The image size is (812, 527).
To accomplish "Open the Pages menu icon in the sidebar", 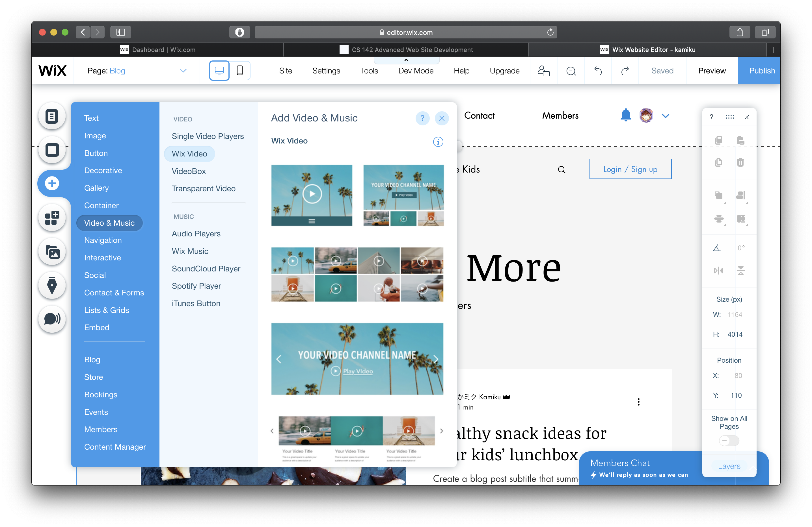I will coord(52,116).
